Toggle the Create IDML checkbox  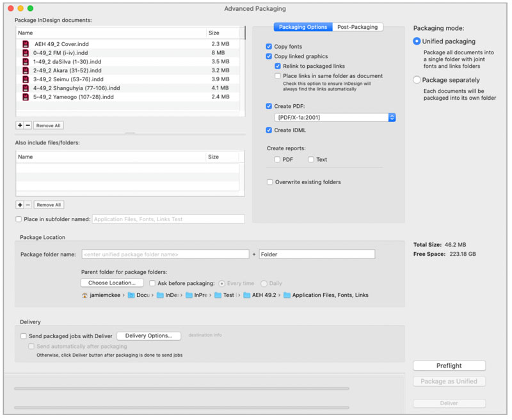pos(269,130)
